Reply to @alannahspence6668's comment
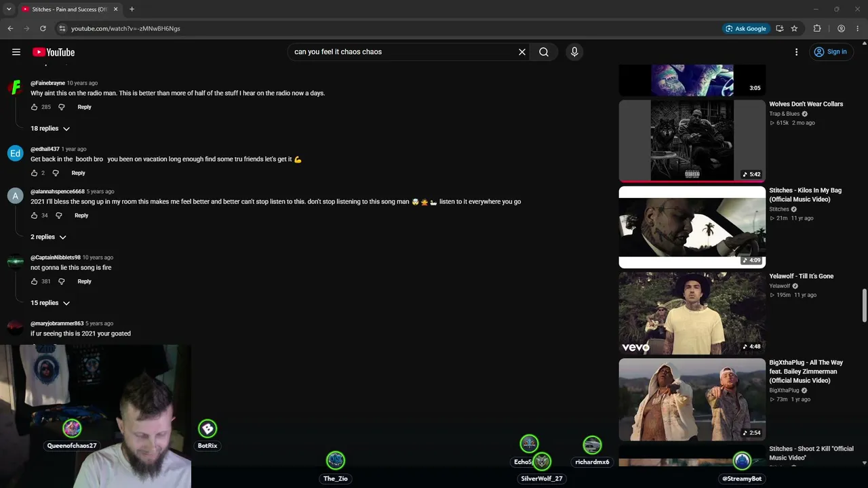This screenshot has width=868, height=488. pyautogui.click(x=81, y=216)
